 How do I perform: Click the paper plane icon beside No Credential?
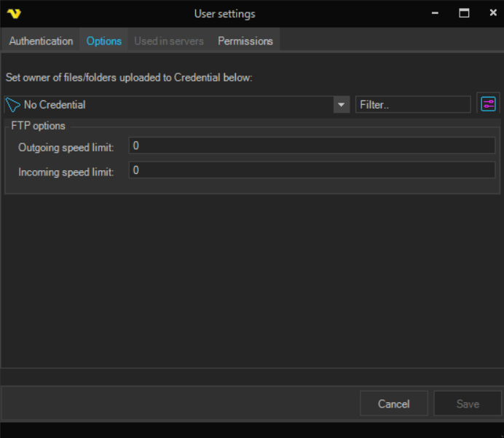click(x=12, y=105)
